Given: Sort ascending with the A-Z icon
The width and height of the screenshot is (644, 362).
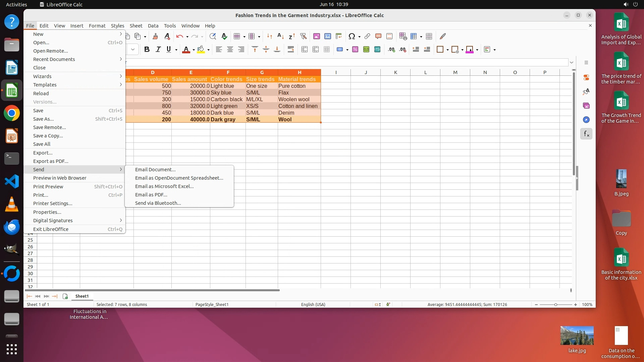Looking at the screenshot, I should tap(281, 36).
